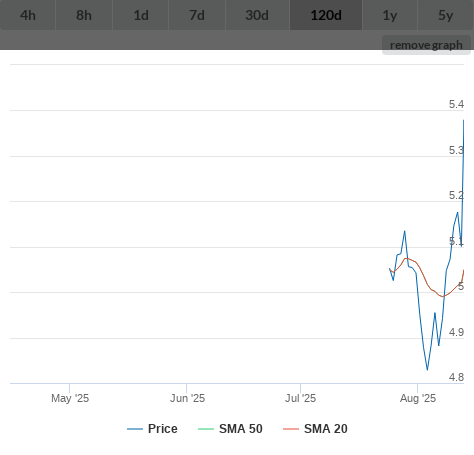Choose the 1d time range tab
The width and height of the screenshot is (474, 455).
point(141,15)
